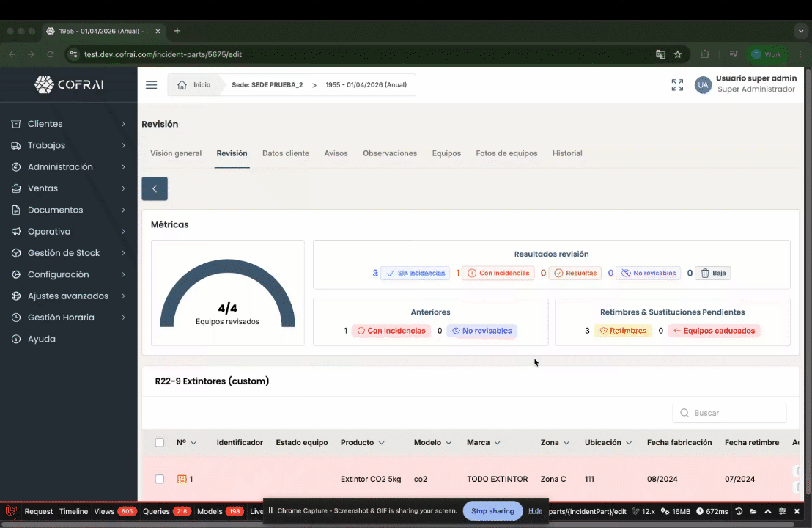Click the equipment icon in row 1
Image resolution: width=812 pixels, height=528 pixels.
182,479
